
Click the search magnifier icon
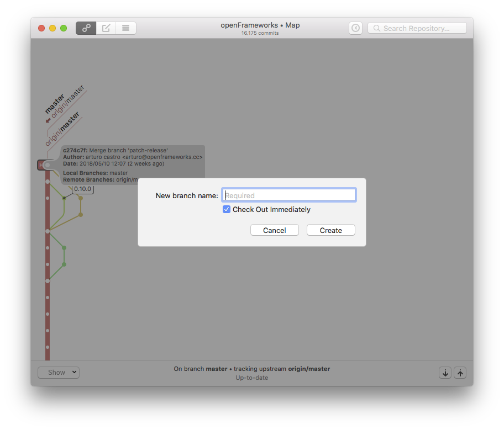click(377, 28)
